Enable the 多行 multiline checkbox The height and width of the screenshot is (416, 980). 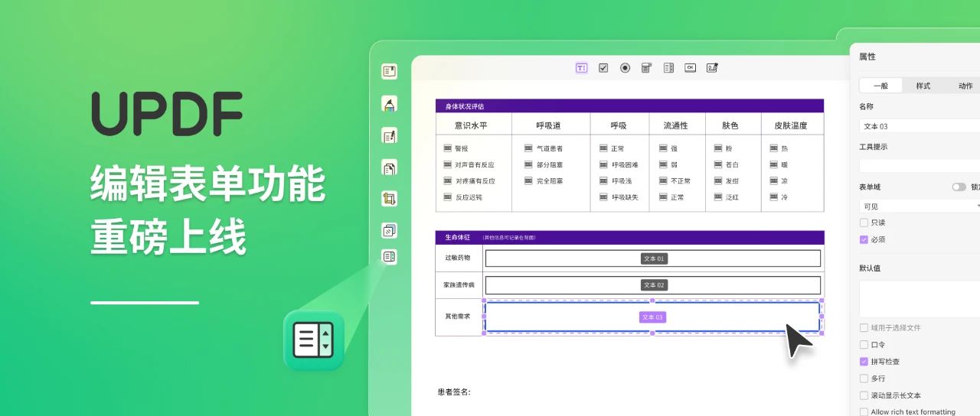(864, 379)
